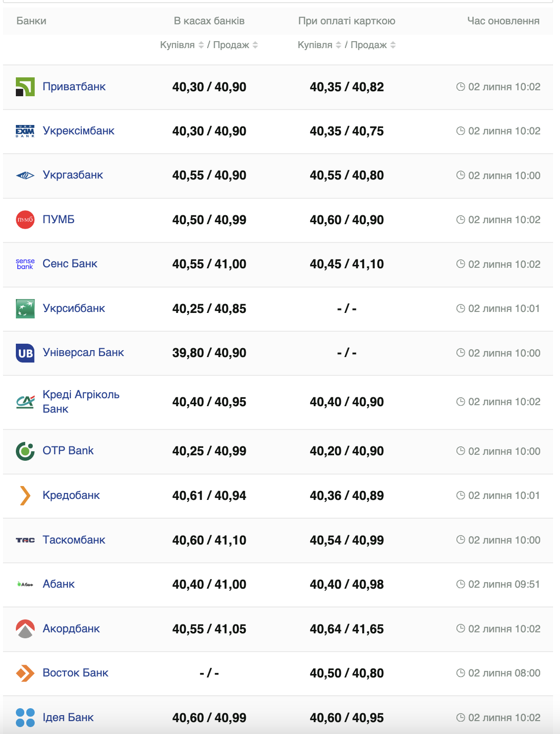Open the Абанк bank link

click(58, 584)
